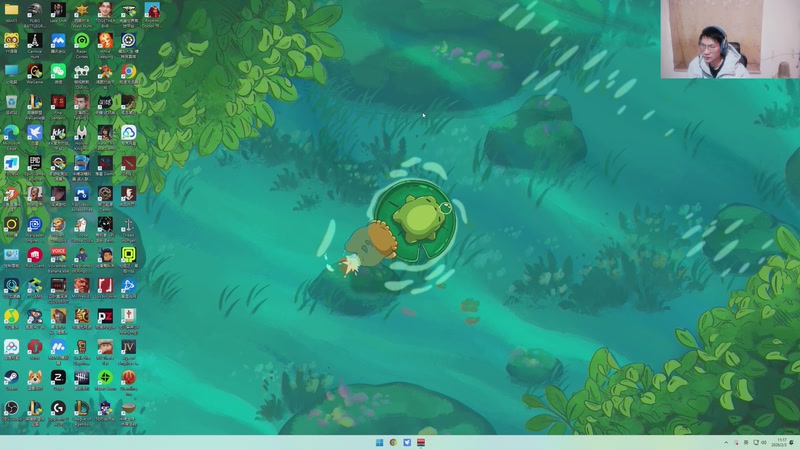The image size is (800, 450).
Task: Select the webcam overlay in the corner
Action: point(730,39)
